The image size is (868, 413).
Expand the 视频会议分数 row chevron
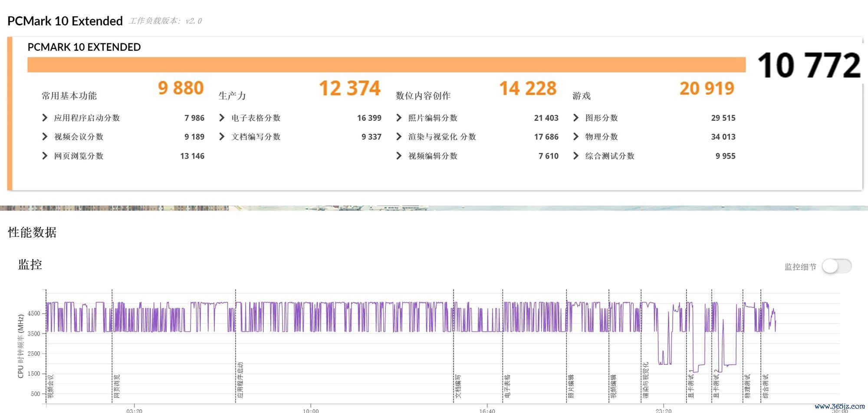click(45, 137)
